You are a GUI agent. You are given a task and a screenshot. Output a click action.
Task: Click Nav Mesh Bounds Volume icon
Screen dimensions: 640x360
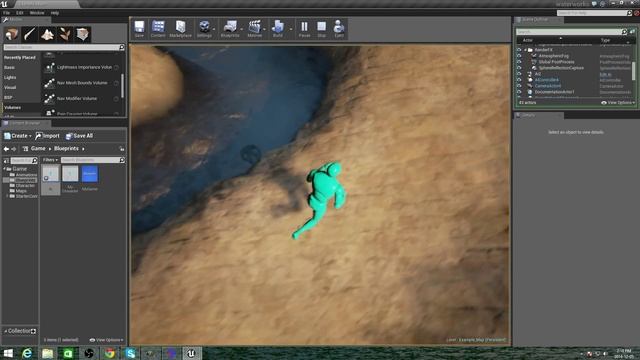49,83
